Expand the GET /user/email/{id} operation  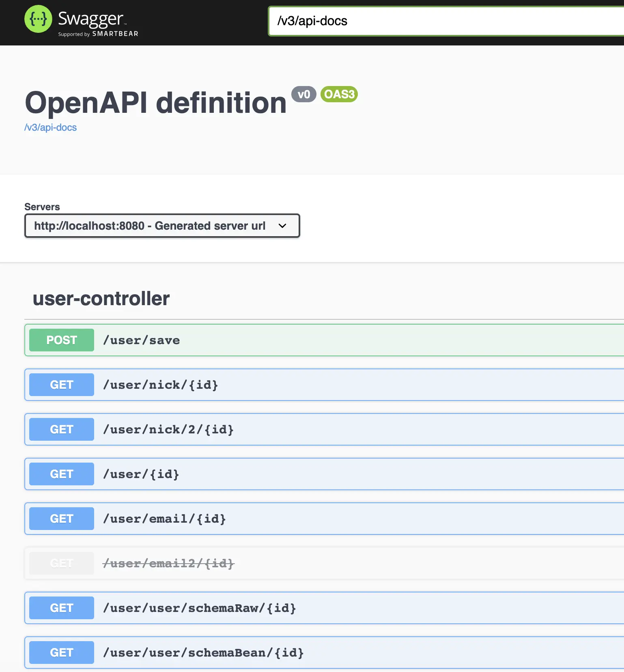(324, 519)
